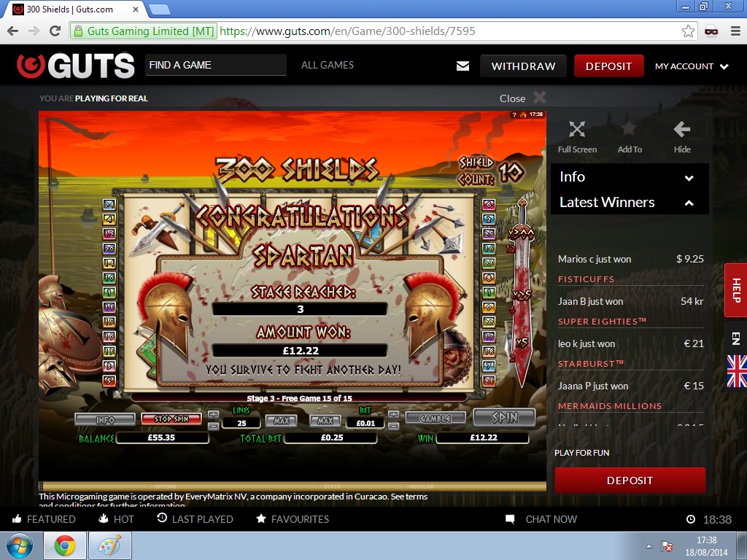Click the Guts logo
747x560 pixels.
coord(76,66)
